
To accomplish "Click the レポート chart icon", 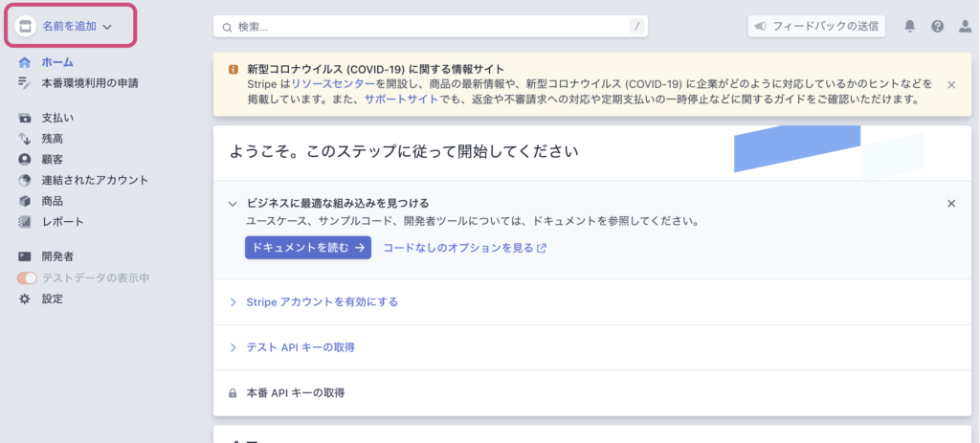I will click(x=24, y=222).
